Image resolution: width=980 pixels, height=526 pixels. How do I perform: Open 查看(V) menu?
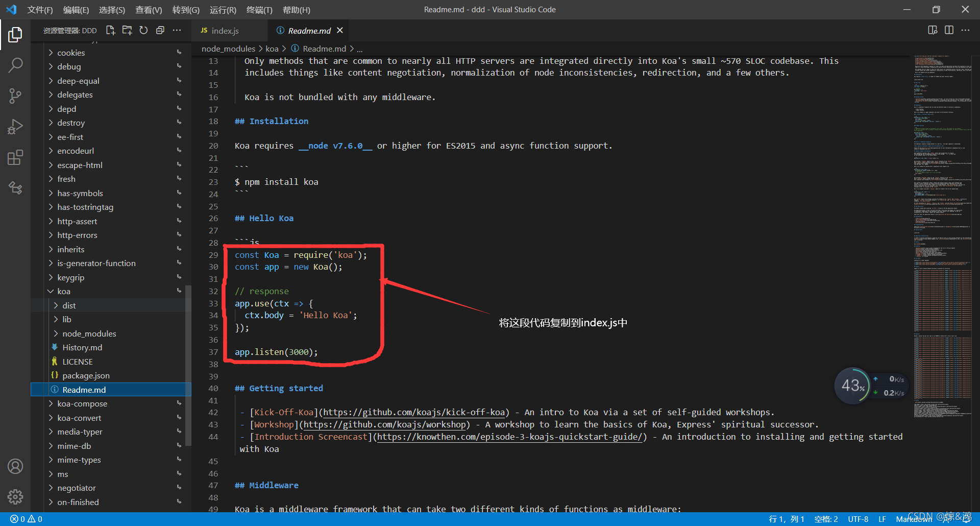149,10
